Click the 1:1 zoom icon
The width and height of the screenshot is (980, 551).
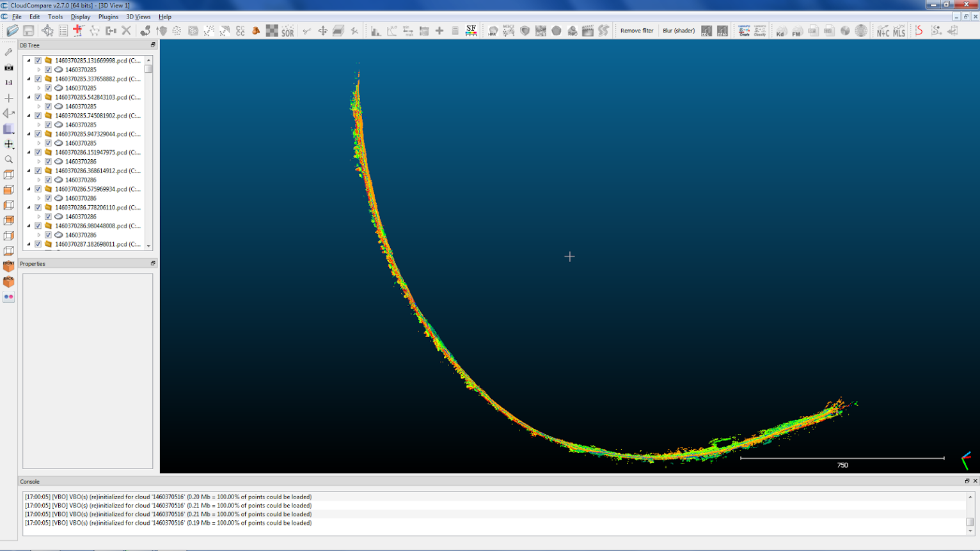pos(9,82)
